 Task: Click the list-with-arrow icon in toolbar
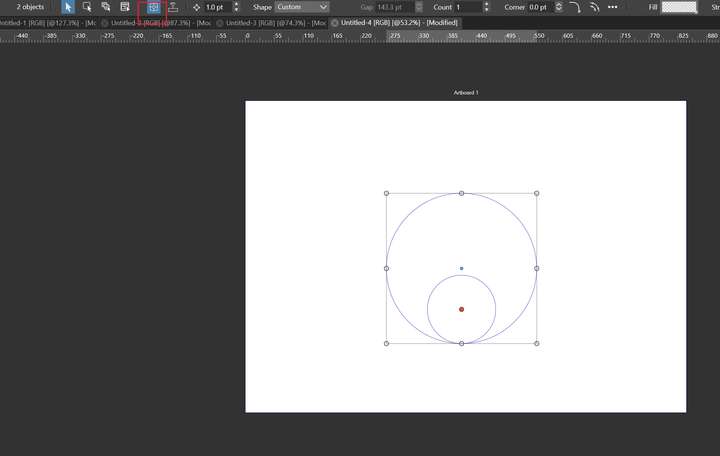tap(125, 7)
